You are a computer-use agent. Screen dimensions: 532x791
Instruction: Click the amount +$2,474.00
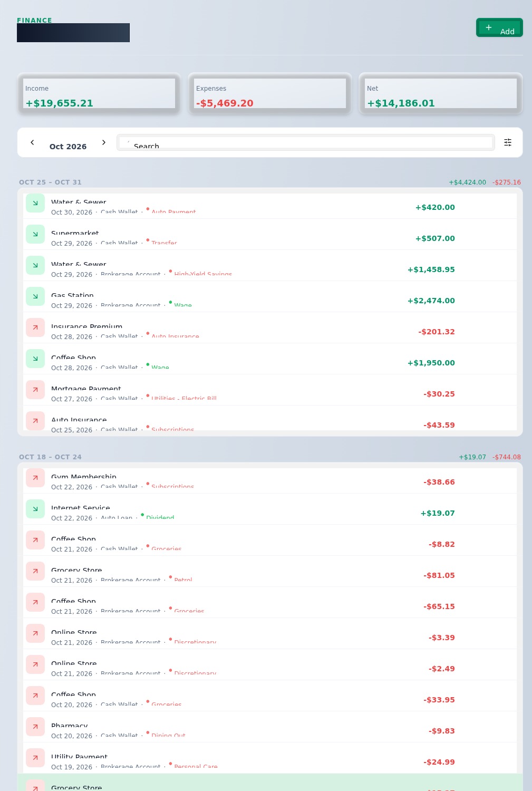point(431,301)
